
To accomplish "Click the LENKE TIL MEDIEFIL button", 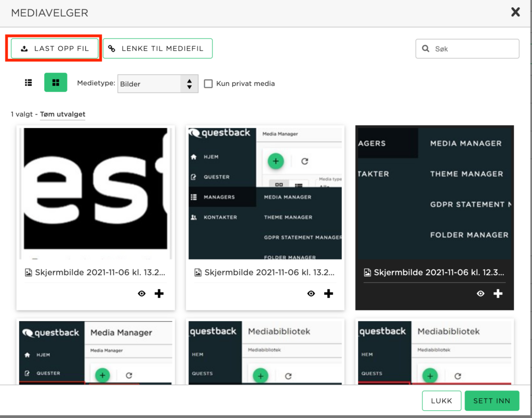I will [x=158, y=48].
